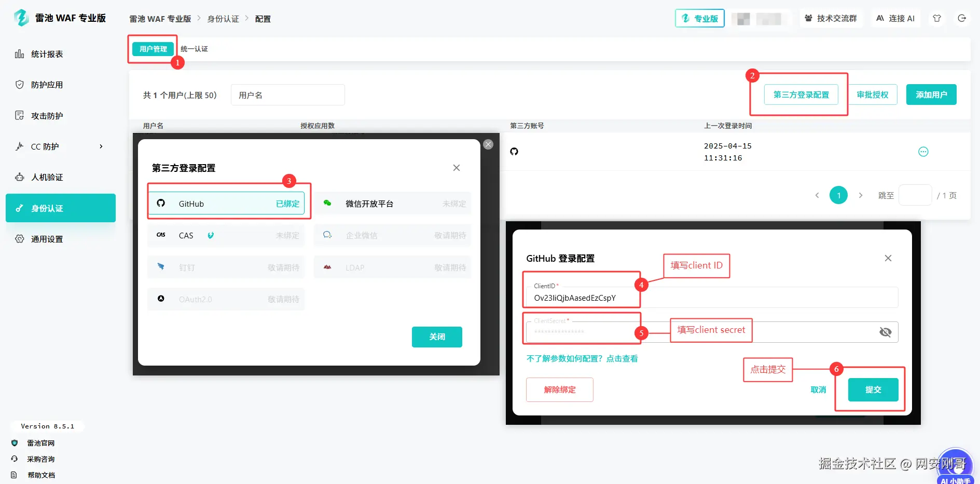Click the WeChat icon for 微信开放平台

[x=327, y=203]
